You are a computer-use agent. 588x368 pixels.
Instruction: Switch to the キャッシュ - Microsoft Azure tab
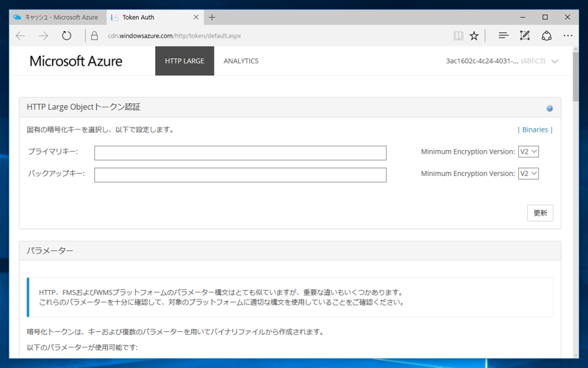(58, 17)
